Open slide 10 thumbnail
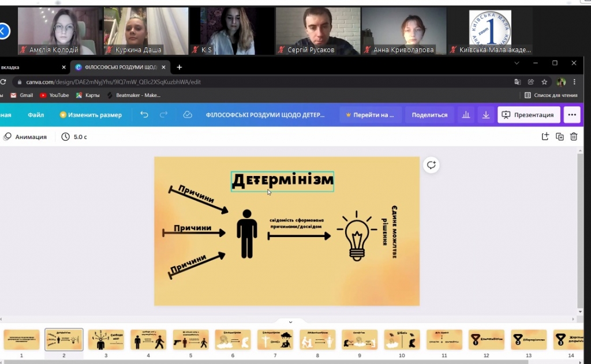The width and height of the screenshot is (591, 364). pyautogui.click(x=402, y=340)
